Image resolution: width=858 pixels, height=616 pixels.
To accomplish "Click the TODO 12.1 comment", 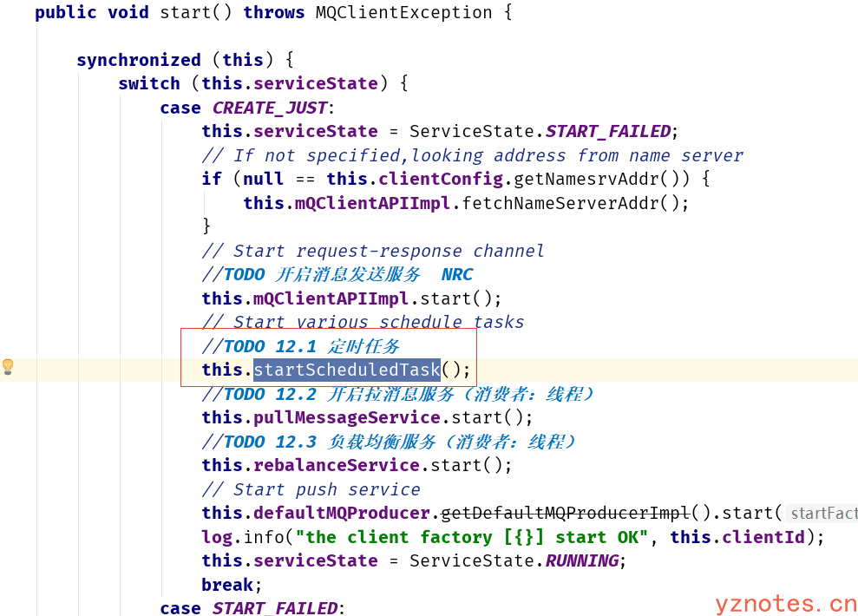I will (x=300, y=346).
